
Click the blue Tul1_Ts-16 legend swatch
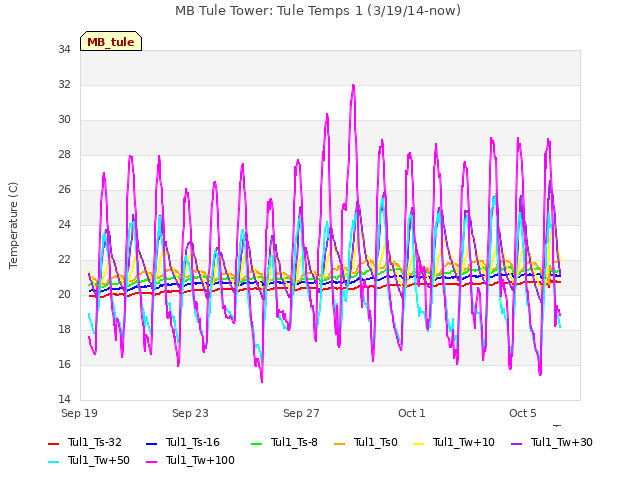point(151,443)
